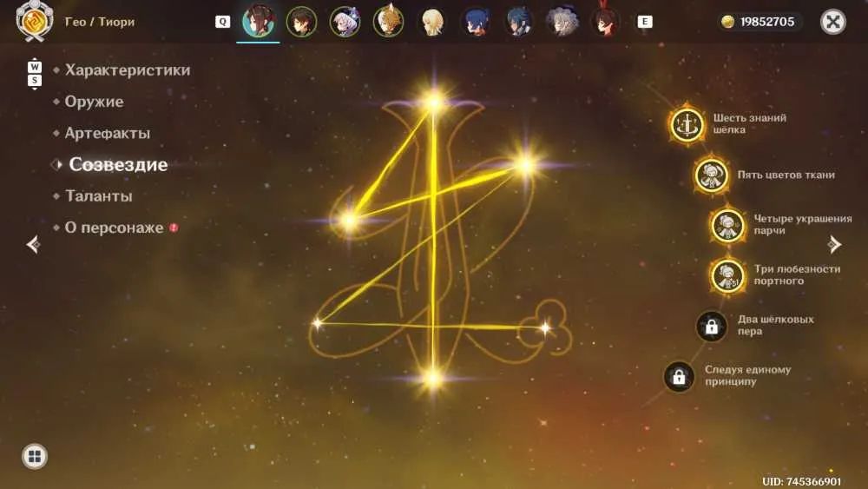868x489 pixels.
Task: Open constellation icon Шесть знаний шелка
Action: point(687,124)
